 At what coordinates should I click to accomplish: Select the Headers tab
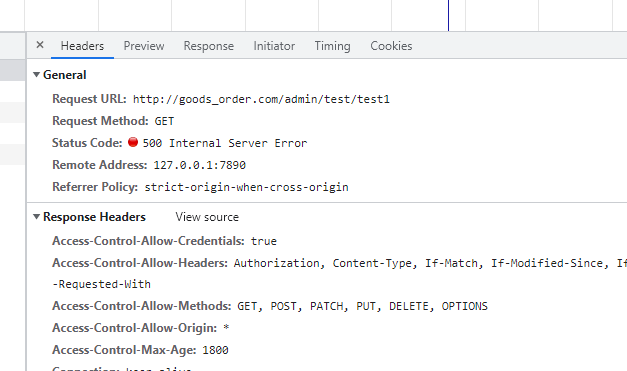point(82,46)
